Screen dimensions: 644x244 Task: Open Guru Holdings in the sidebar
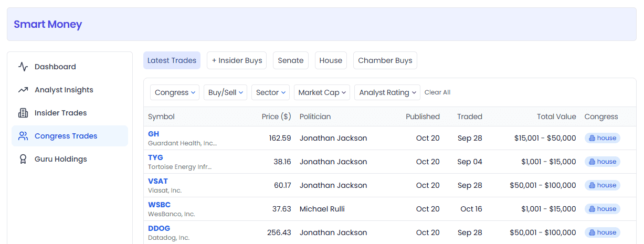pos(70,159)
